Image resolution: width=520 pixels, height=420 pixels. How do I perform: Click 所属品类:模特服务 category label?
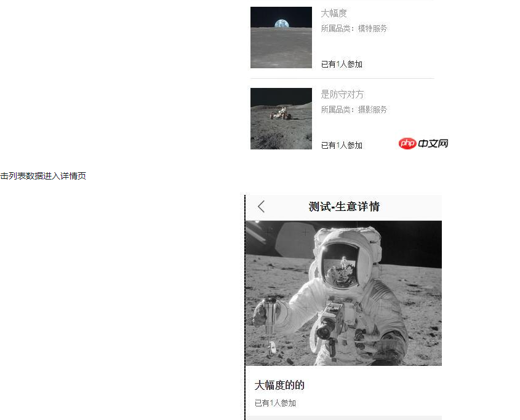click(354, 28)
